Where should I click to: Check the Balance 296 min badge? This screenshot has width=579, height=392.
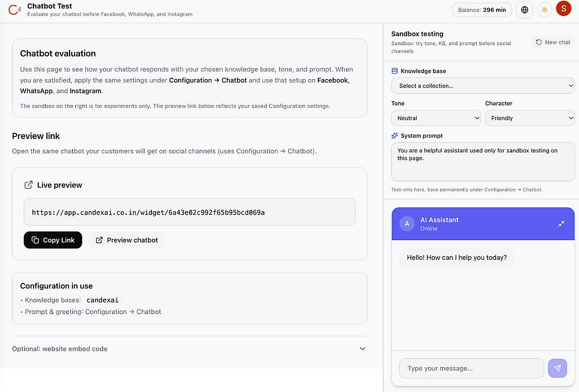pos(482,10)
